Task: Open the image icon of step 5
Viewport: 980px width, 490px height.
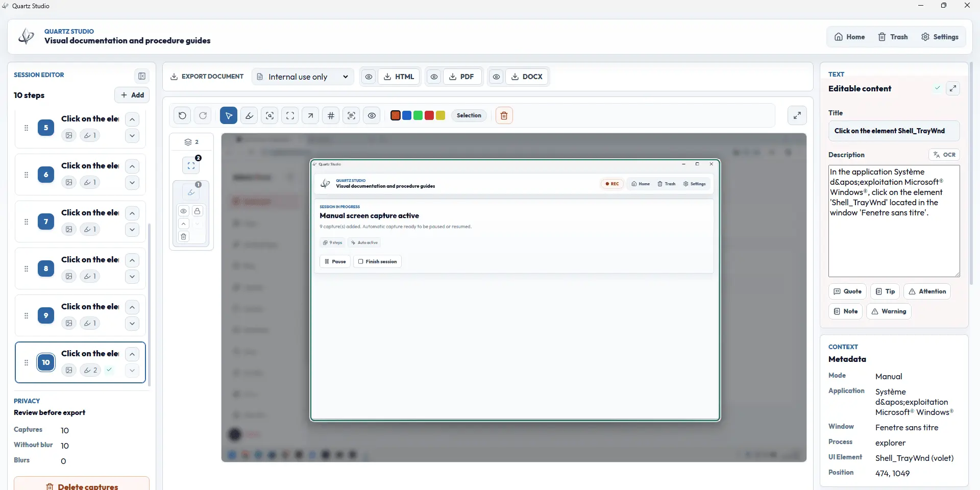Action: pyautogui.click(x=69, y=135)
